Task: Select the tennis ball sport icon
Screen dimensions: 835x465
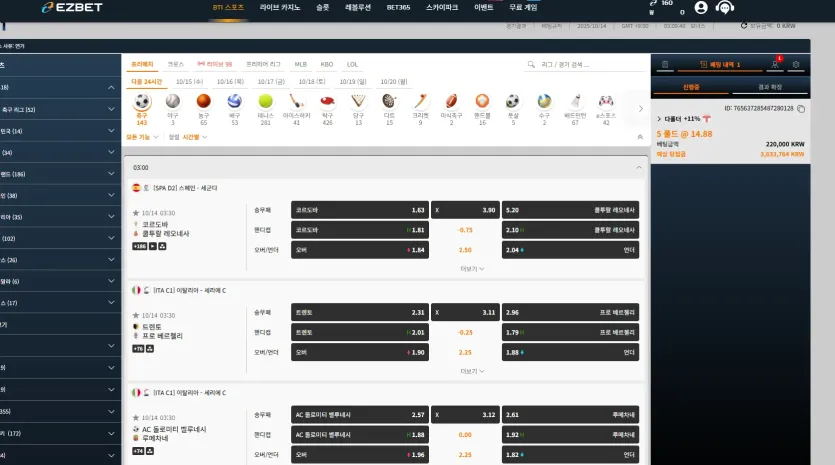Action: (x=265, y=101)
